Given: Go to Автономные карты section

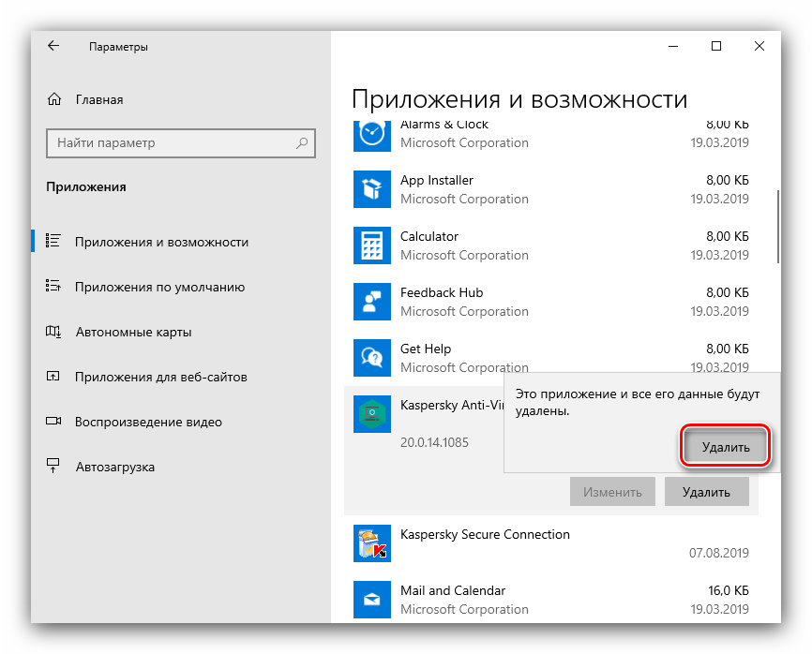Looking at the screenshot, I should [133, 332].
